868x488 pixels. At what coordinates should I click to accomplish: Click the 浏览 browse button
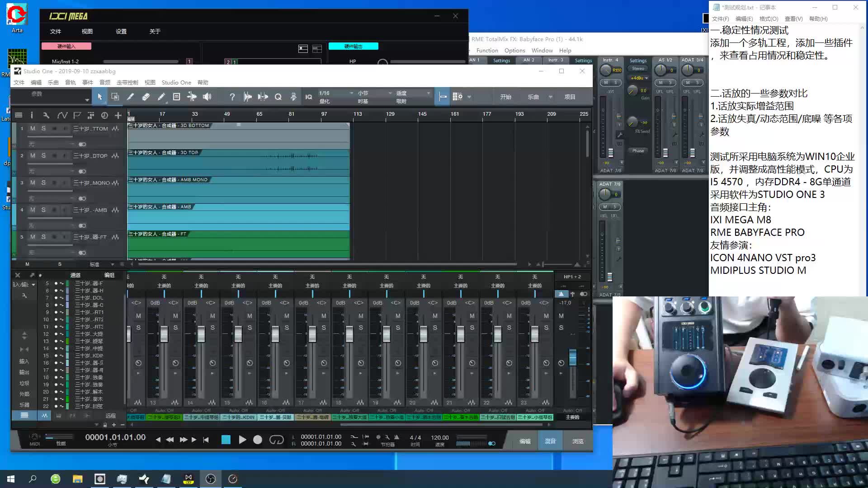pos(577,441)
